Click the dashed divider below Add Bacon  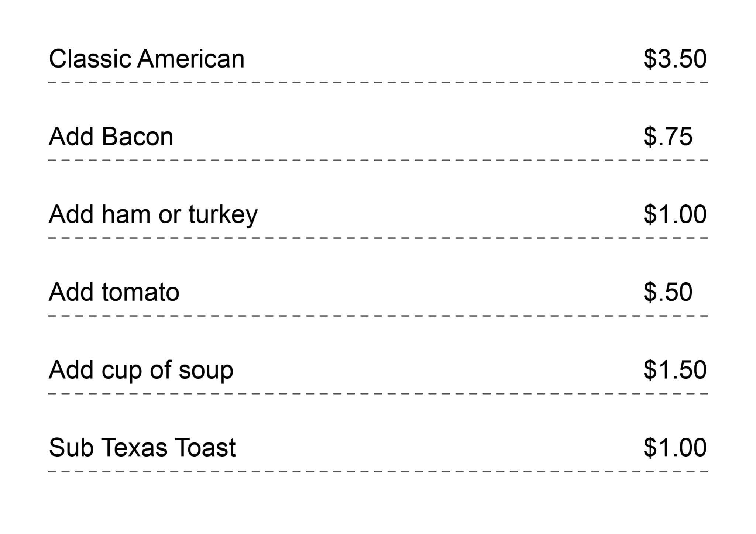coord(378,160)
